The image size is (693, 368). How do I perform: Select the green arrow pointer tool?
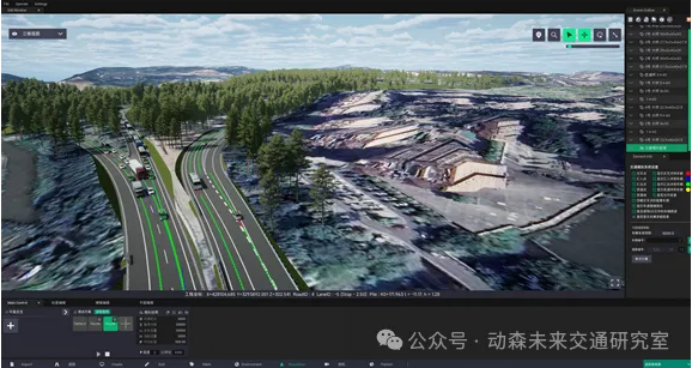pyautogui.click(x=569, y=35)
